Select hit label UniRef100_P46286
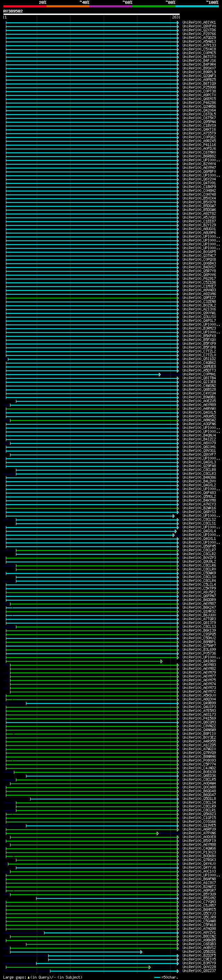This screenshot has height=980, width=222. (199, 103)
